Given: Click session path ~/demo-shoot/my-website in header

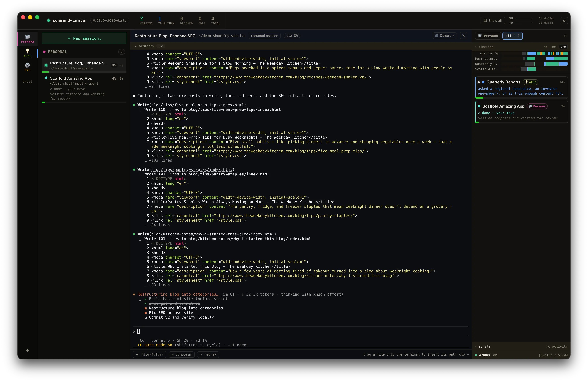Looking at the screenshot, I should (x=222, y=36).
